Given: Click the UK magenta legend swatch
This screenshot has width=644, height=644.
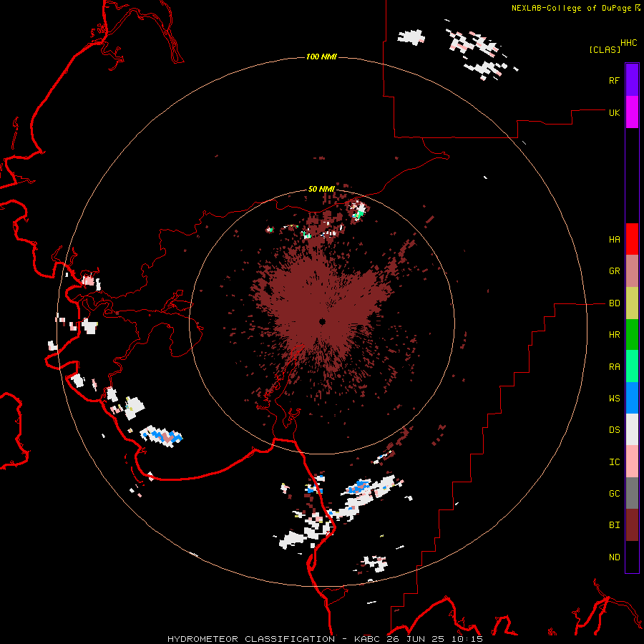Looking at the screenshot, I should 632,112.
